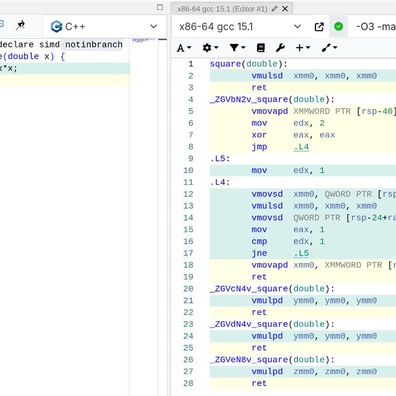Screen dimensions: 396x396
Task: Click '(double x) {' in source editor
Action: click(34, 56)
